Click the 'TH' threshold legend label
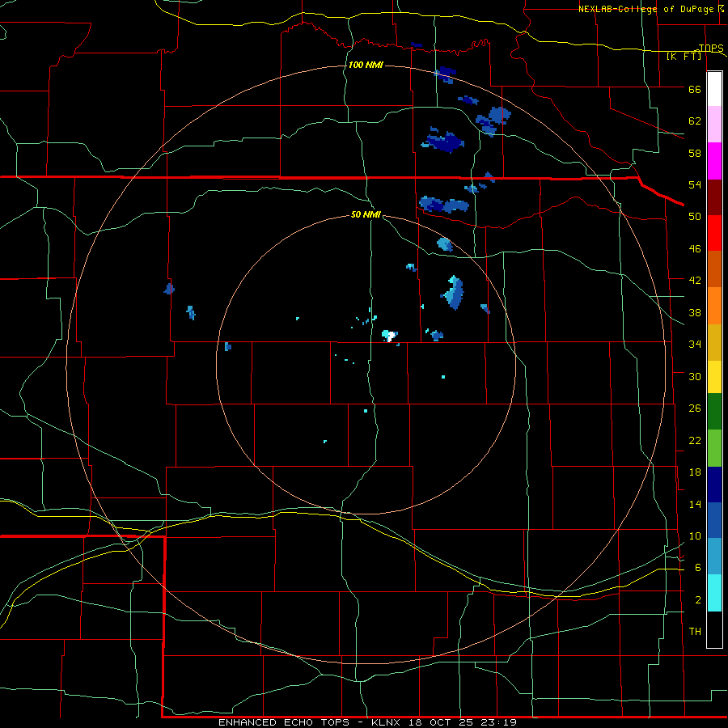 [x=695, y=632]
